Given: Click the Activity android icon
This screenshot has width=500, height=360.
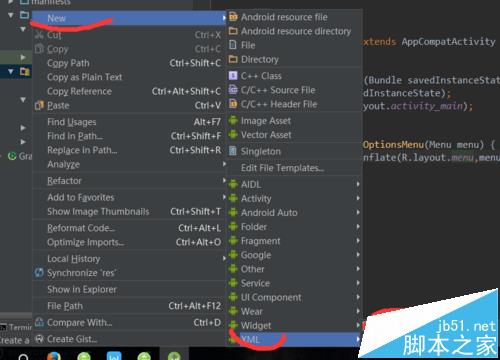Looking at the screenshot, I should pos(233,198).
